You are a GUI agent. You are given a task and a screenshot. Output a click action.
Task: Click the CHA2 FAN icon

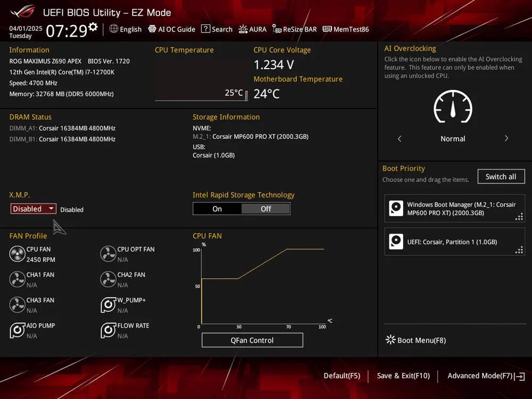[108, 279]
